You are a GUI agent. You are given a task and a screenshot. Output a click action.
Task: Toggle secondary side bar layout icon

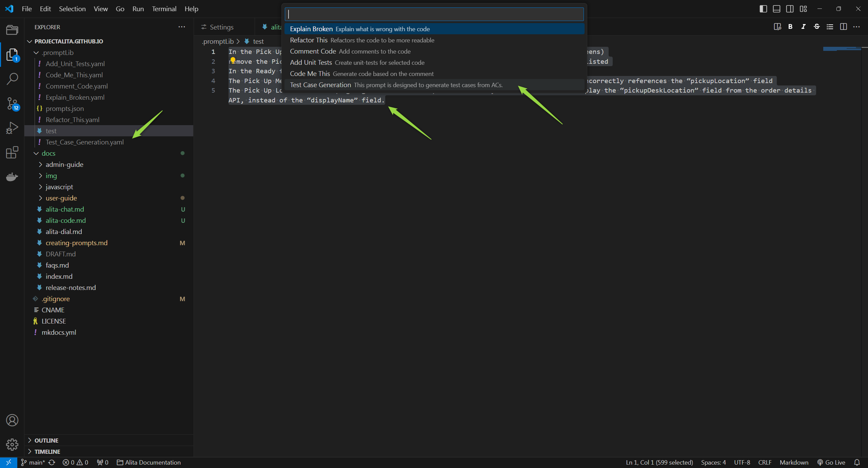click(x=790, y=9)
